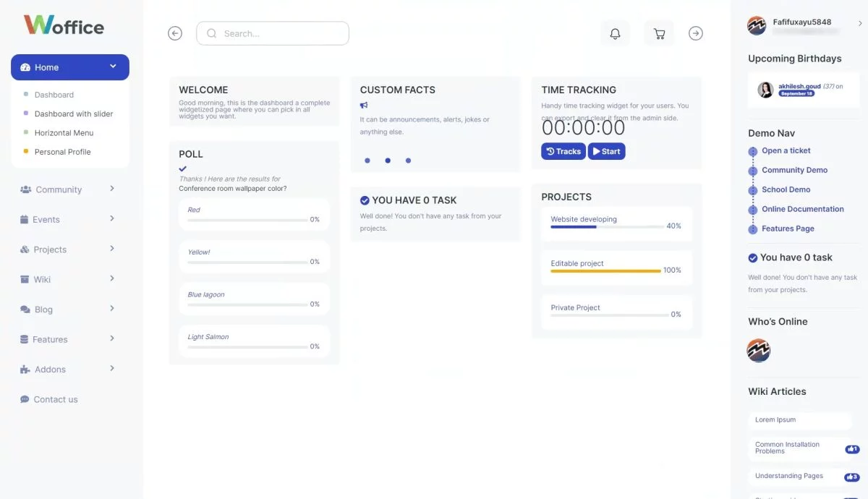Click the megaphone icon in Custom Facts
The height and width of the screenshot is (499, 868).
[x=363, y=106]
